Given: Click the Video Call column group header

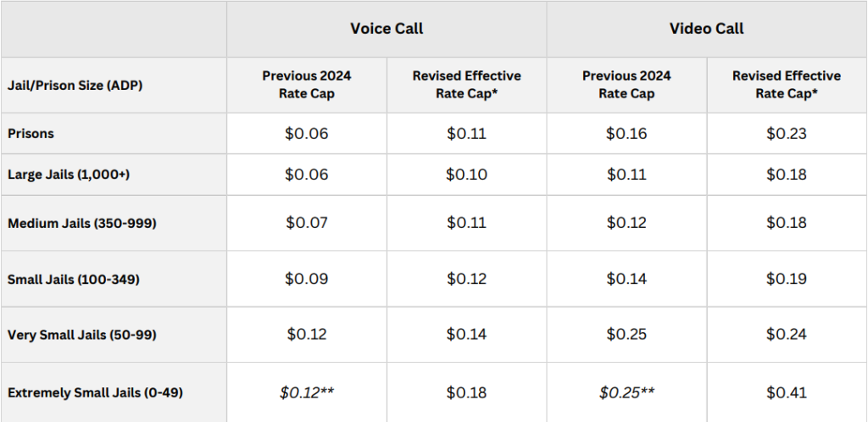Looking at the screenshot, I should pyautogui.click(x=706, y=29).
